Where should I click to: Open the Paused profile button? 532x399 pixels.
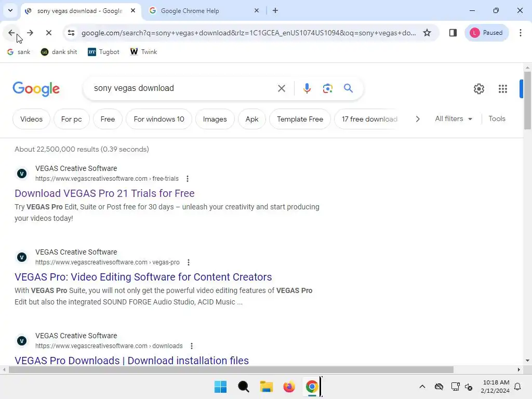point(486,33)
